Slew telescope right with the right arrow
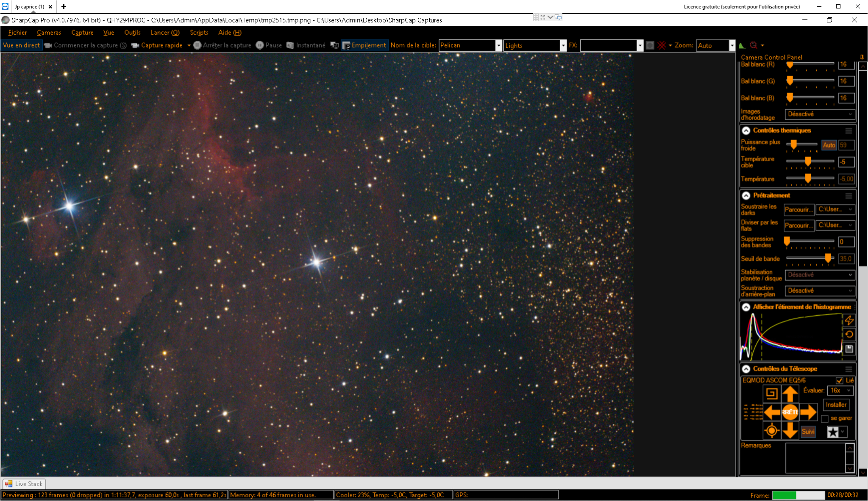 (808, 412)
